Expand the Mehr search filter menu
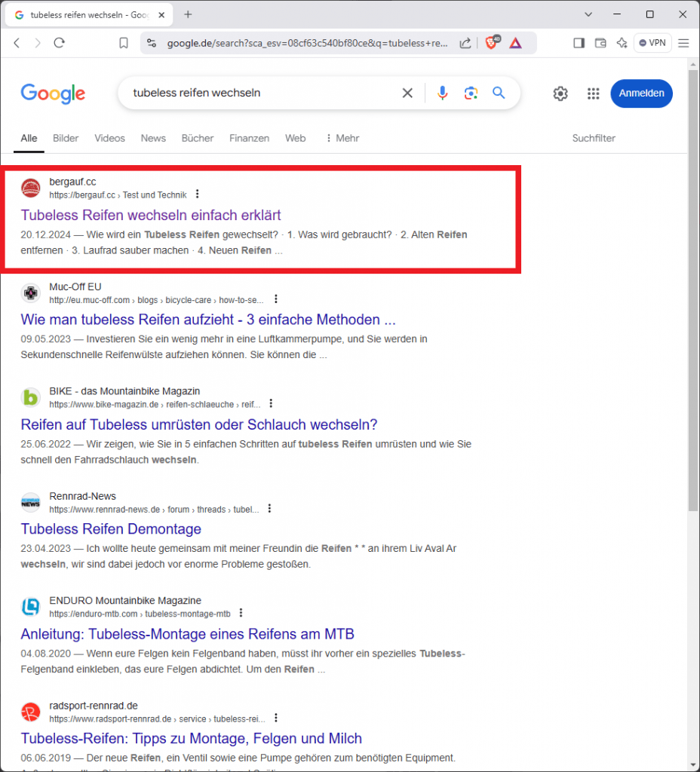This screenshot has width=700, height=772. click(342, 138)
